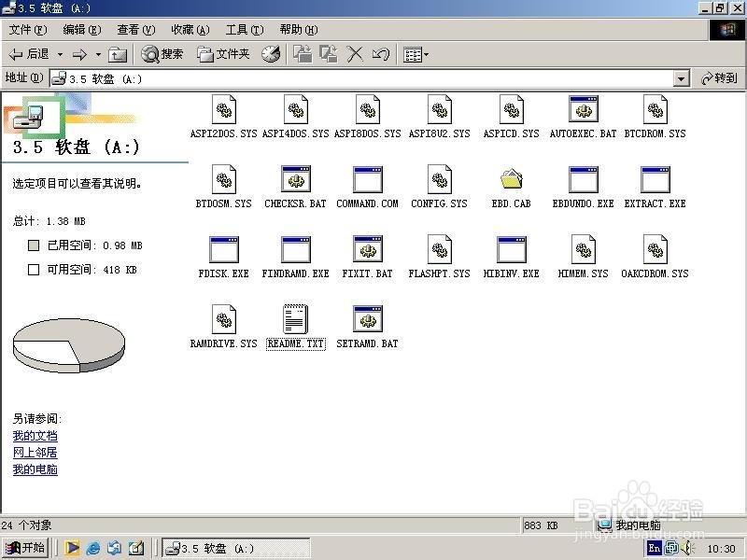Click the Move To toolbar icon
Image resolution: width=747 pixels, height=560 pixels.
point(303,54)
